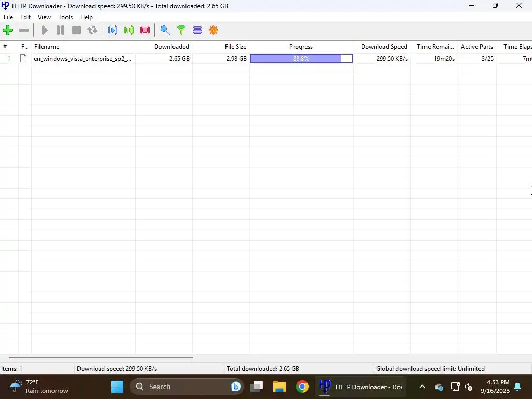Click the Bing icon in the search box
Image resolution: width=532 pixels, height=399 pixels.
pos(235,387)
